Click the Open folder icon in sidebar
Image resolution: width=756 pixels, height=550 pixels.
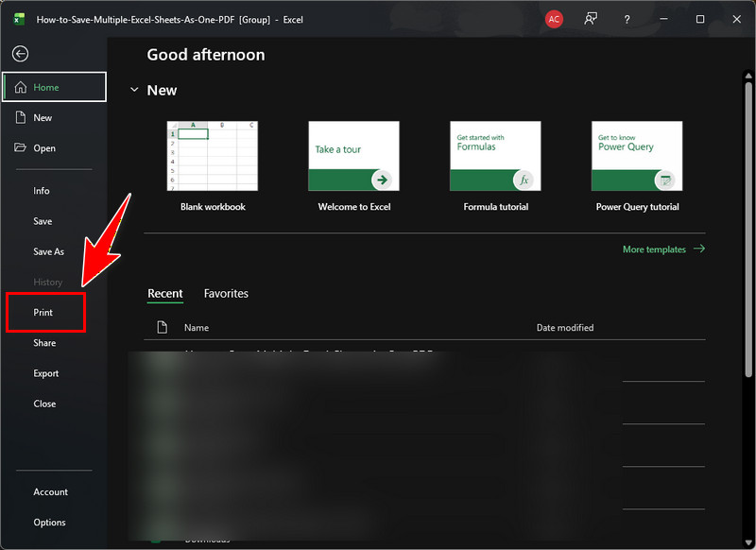coord(20,147)
